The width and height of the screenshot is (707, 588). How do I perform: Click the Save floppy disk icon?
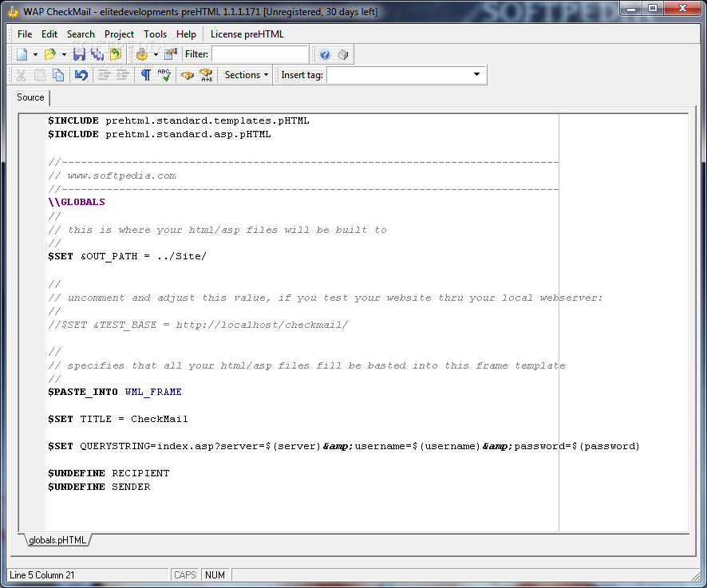(x=79, y=54)
